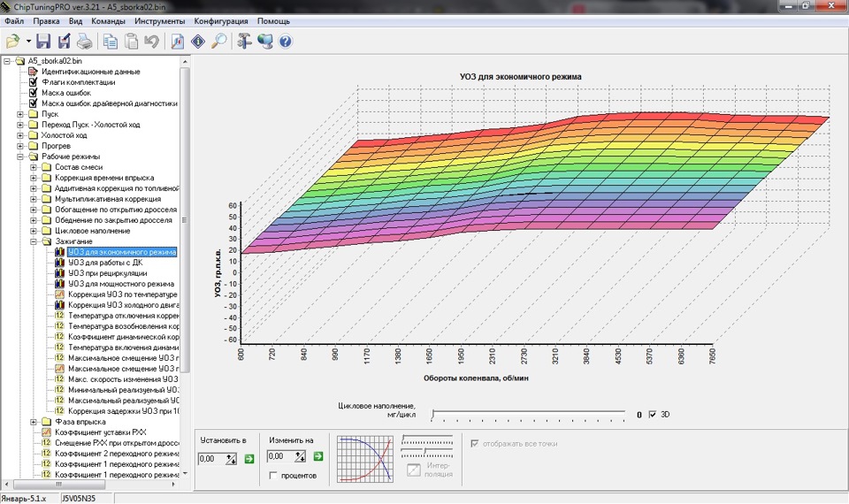Apply value with green arrow under Установить в
Screen dimensions: 849x504
pos(249,459)
